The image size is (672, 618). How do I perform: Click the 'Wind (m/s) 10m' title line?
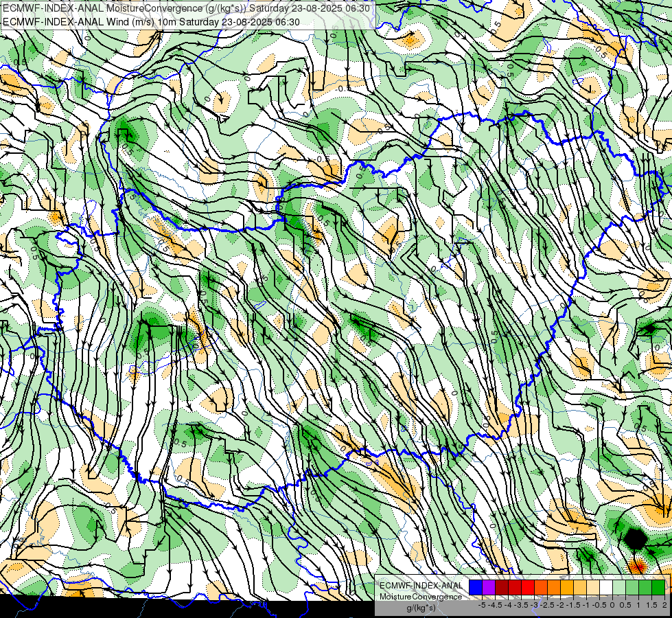(151, 22)
